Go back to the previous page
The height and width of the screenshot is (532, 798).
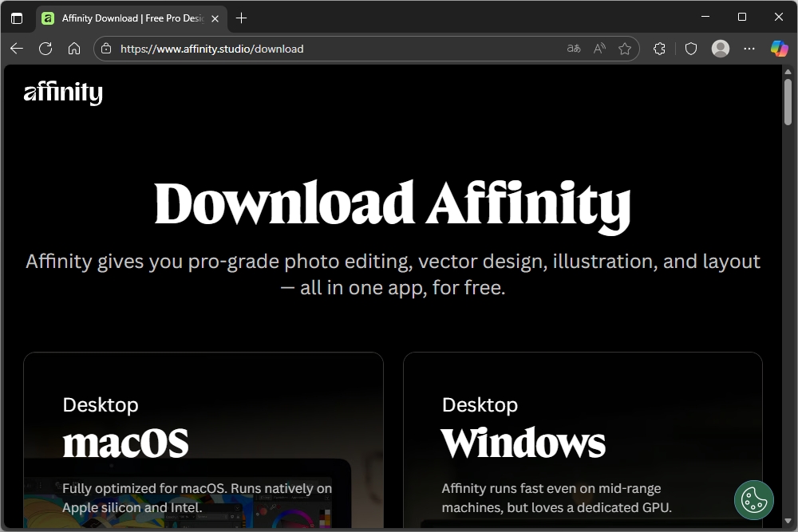[17, 49]
